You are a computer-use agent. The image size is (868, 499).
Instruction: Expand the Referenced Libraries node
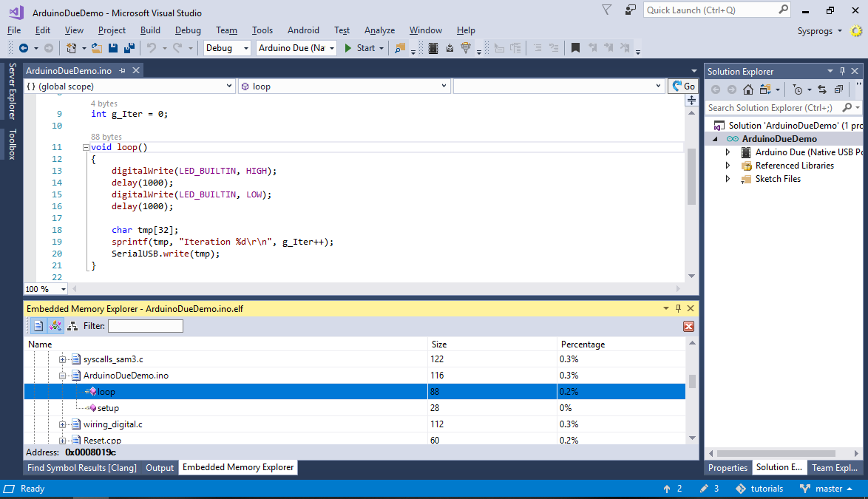tap(728, 166)
